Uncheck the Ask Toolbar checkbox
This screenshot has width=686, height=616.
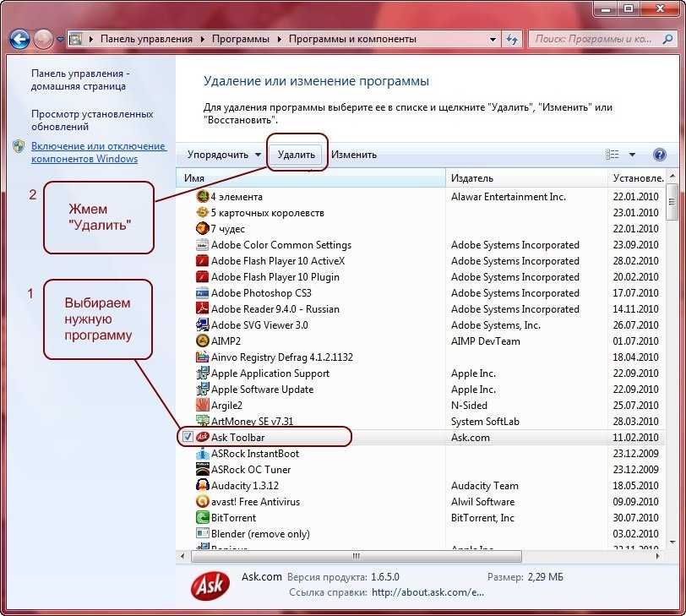(188, 437)
